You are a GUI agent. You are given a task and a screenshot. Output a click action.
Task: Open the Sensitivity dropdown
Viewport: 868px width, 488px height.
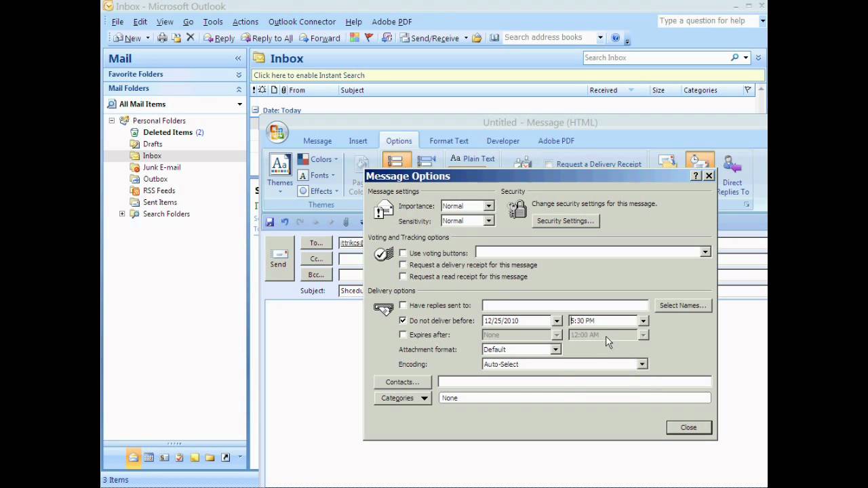488,221
